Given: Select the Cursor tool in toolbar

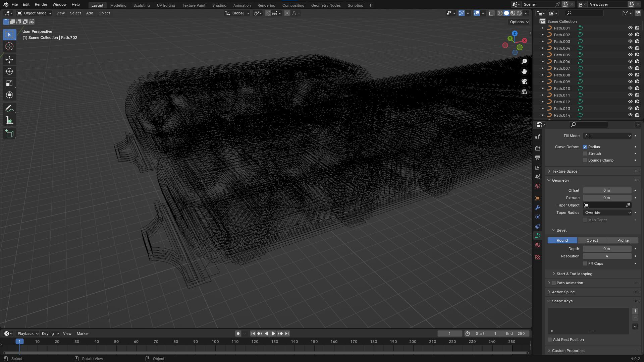Looking at the screenshot, I should (x=9, y=46).
